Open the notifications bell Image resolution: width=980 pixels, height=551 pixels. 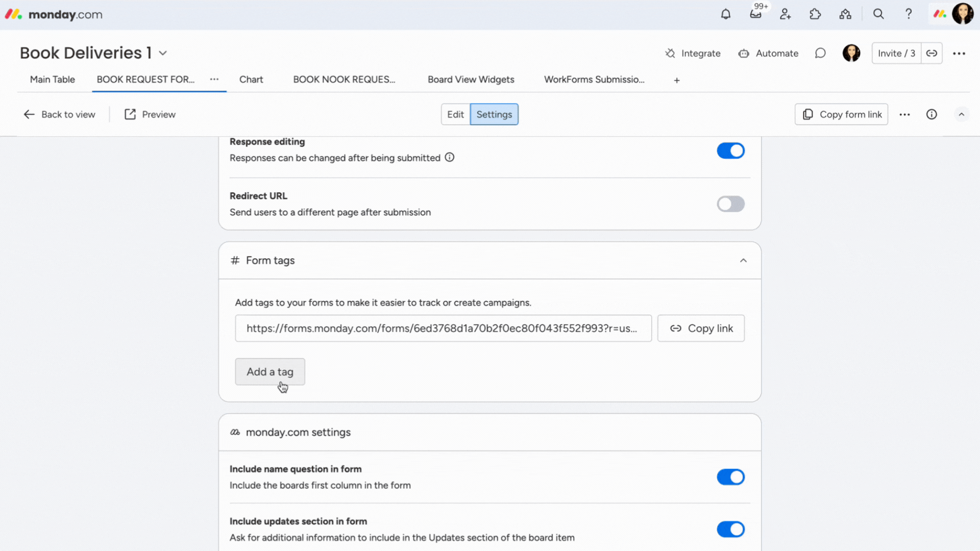point(725,14)
